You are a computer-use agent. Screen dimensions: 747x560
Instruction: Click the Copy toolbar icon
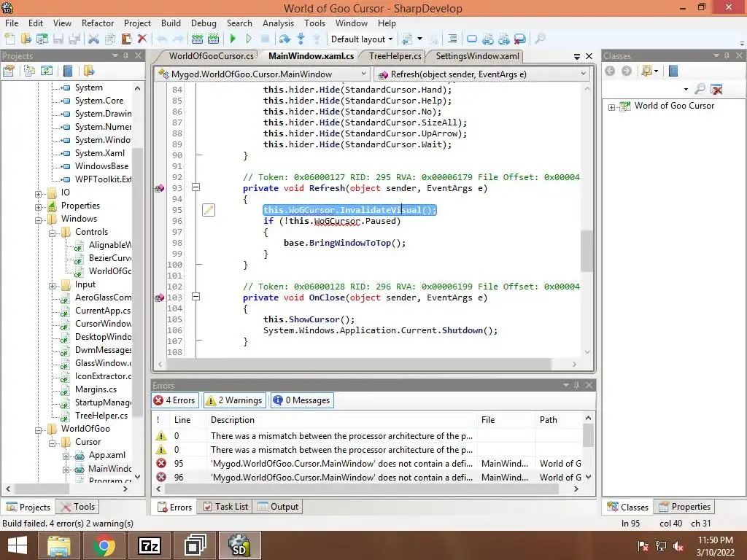pos(110,39)
